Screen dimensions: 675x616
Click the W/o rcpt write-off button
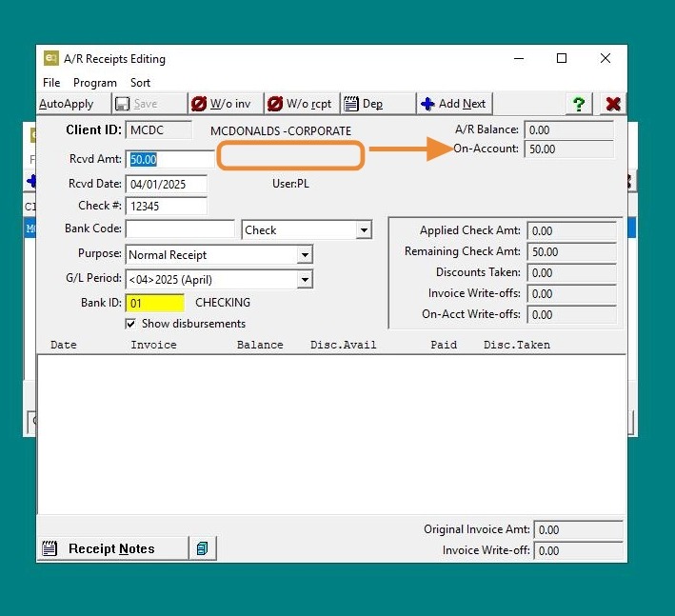pyautogui.click(x=302, y=104)
